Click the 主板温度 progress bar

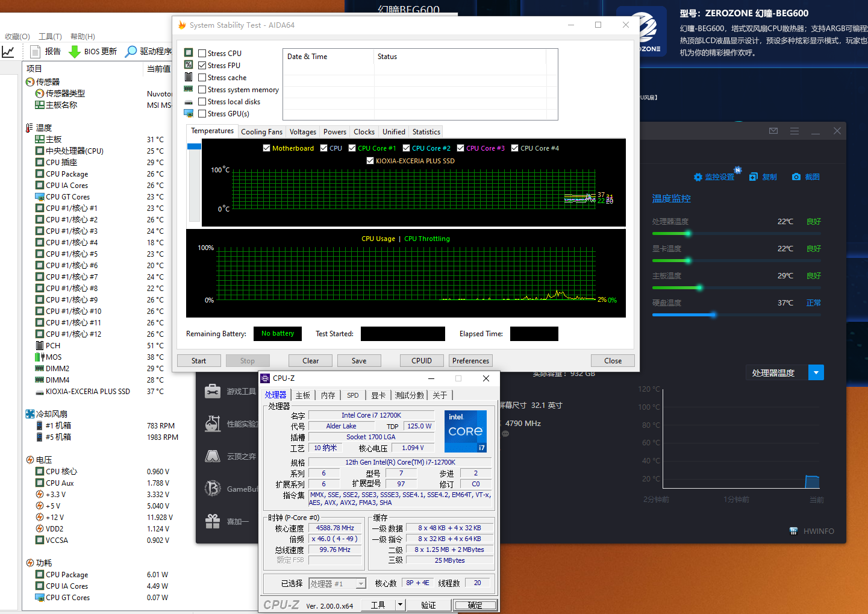(736, 287)
